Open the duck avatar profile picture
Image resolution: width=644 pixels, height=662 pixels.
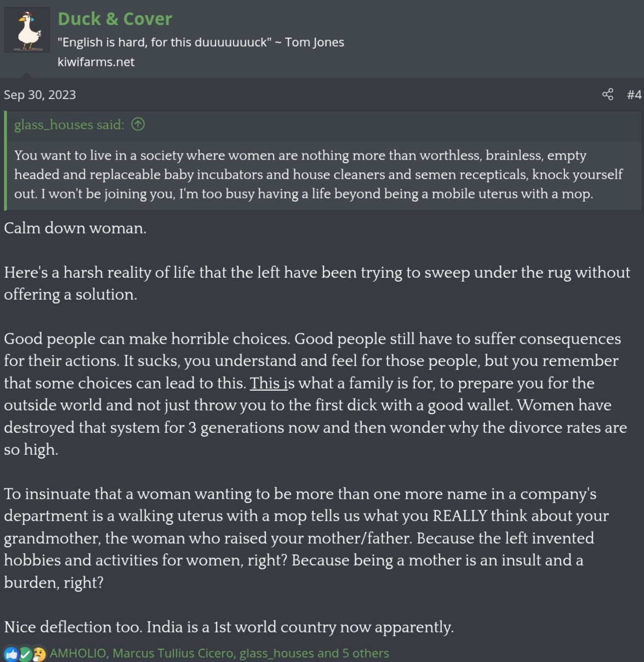point(27,30)
